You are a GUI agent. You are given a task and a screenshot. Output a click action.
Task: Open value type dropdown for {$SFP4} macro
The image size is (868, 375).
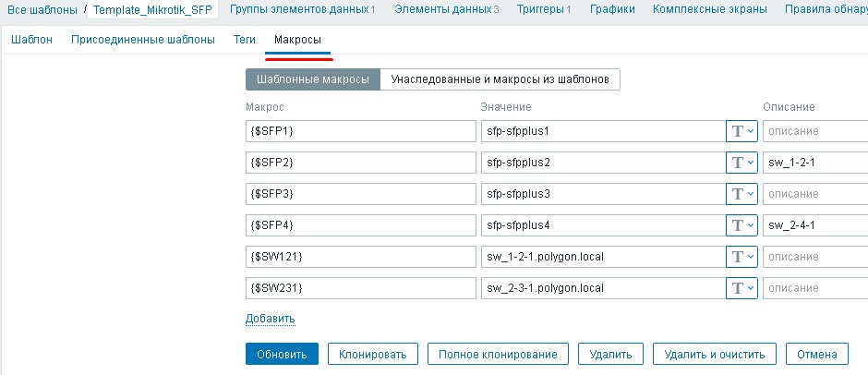tap(742, 225)
